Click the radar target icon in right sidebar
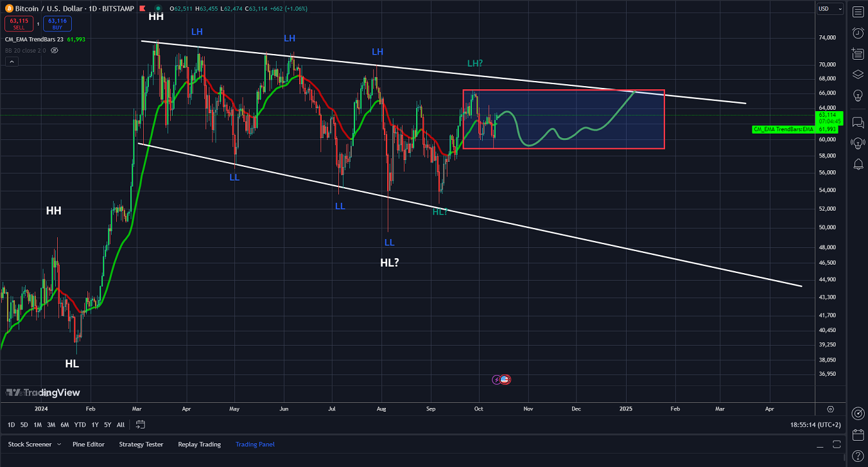 click(858, 413)
